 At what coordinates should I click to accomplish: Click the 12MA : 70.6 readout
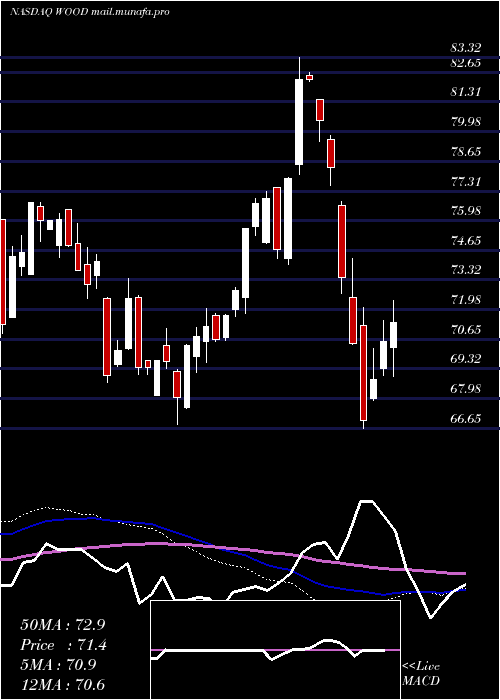62,684
